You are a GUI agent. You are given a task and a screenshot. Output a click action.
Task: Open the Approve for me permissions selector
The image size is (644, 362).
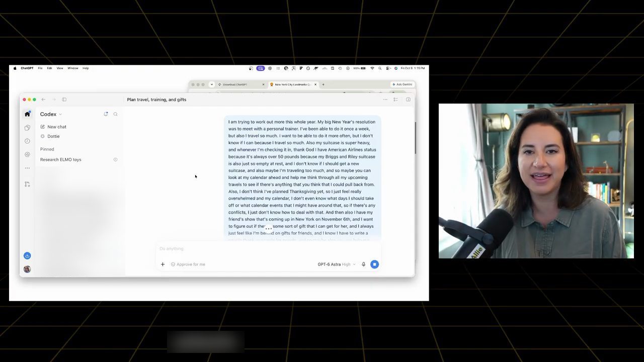click(188, 264)
